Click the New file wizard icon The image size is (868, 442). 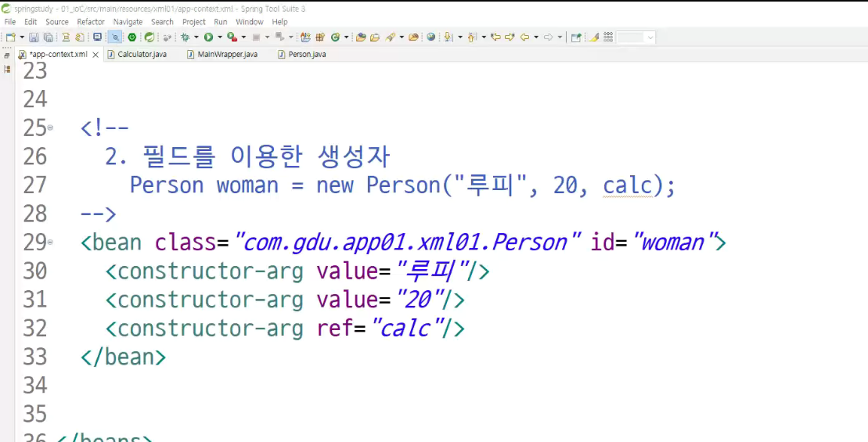pyautogui.click(x=10, y=37)
